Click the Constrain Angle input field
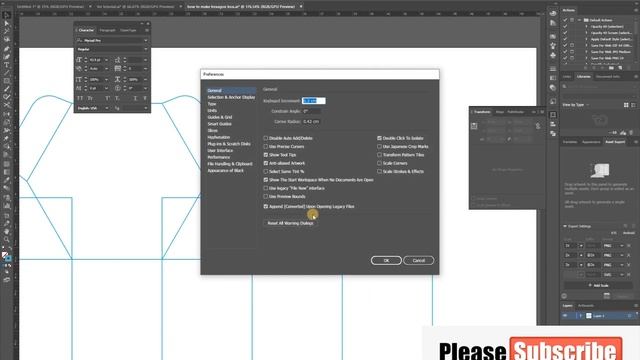 tap(311, 111)
